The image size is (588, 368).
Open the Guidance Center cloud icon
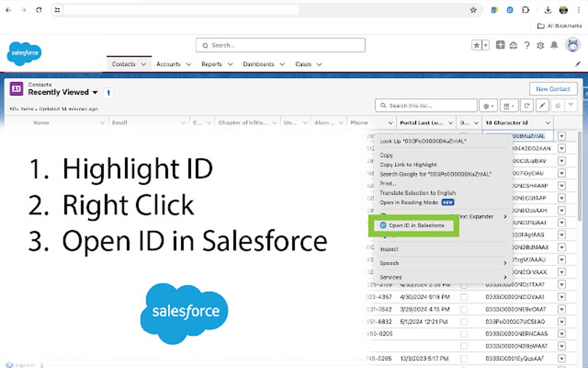point(514,46)
